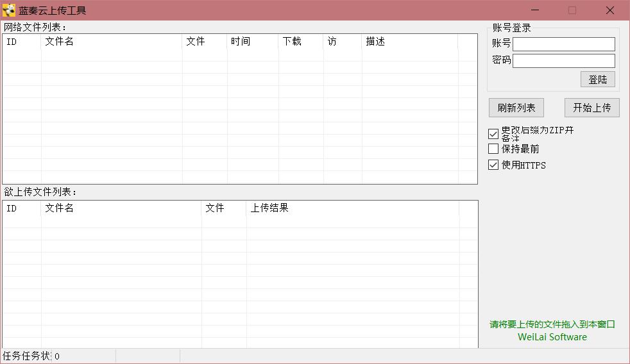Uncheck the 更改后缀为ZIP并备注 checkbox
The width and height of the screenshot is (630, 364).
point(493,134)
